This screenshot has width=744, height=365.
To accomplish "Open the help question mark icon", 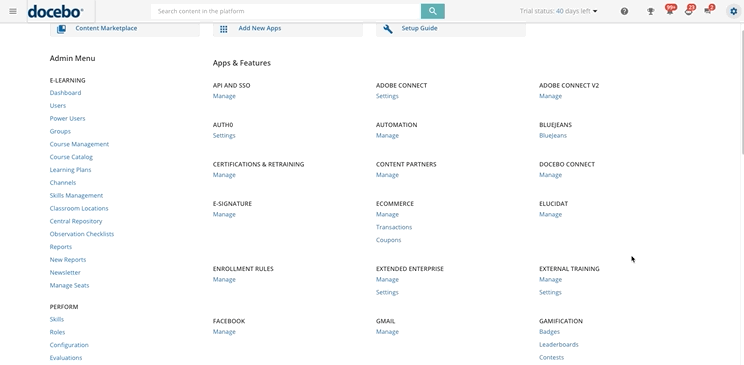I will tap(624, 11).
